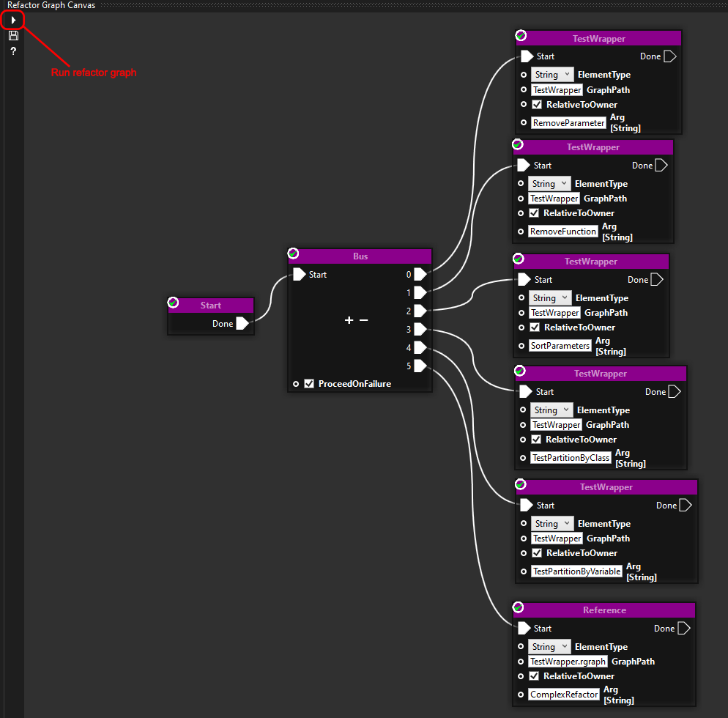Toggle RelativeToOwner in TestPartitionByClass node
The width and height of the screenshot is (728, 718).
click(536, 440)
